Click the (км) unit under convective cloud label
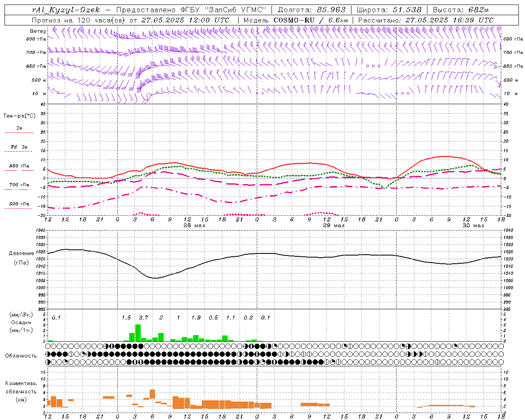 (x=21, y=399)
